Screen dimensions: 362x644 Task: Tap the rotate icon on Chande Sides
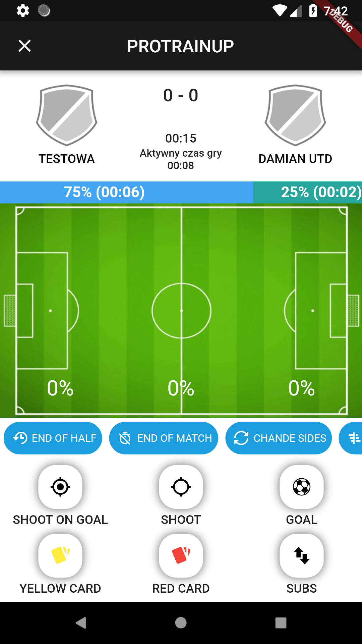(x=241, y=438)
